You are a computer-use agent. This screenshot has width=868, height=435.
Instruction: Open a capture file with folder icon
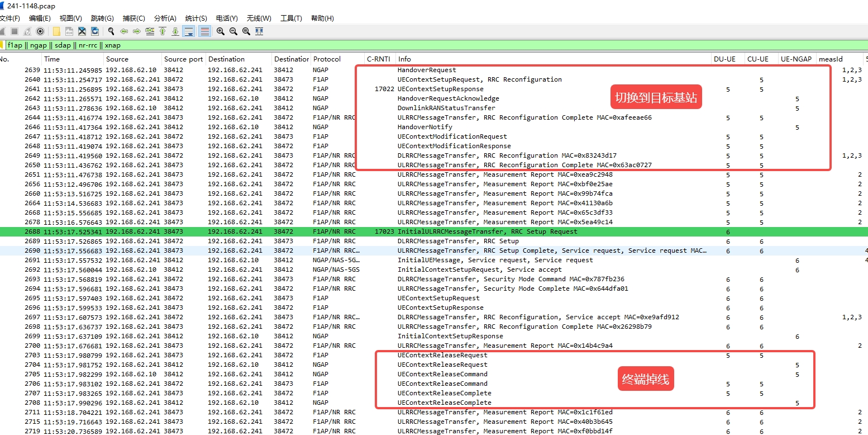[x=56, y=31]
